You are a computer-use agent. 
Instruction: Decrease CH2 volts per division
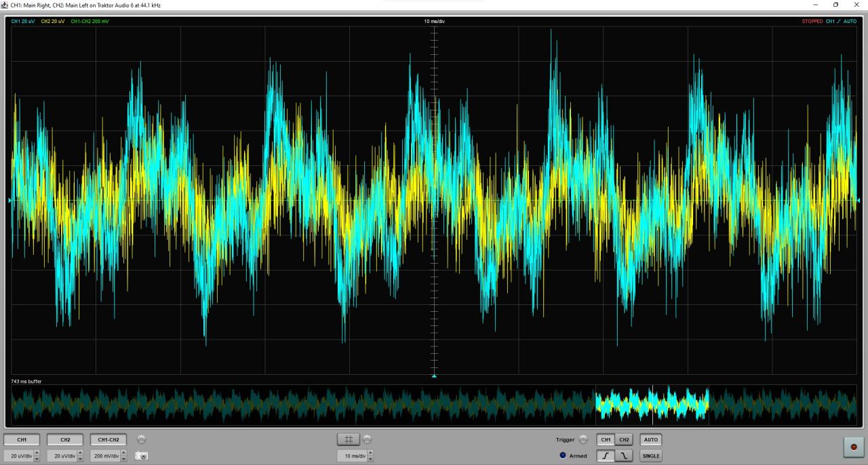coord(80,459)
